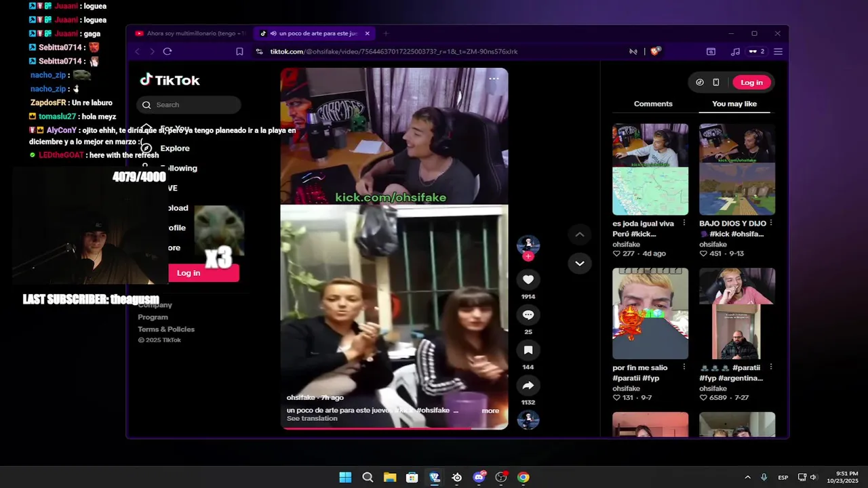868x488 pixels.
Task: Switch to the You may like tab
Action: click(x=734, y=104)
